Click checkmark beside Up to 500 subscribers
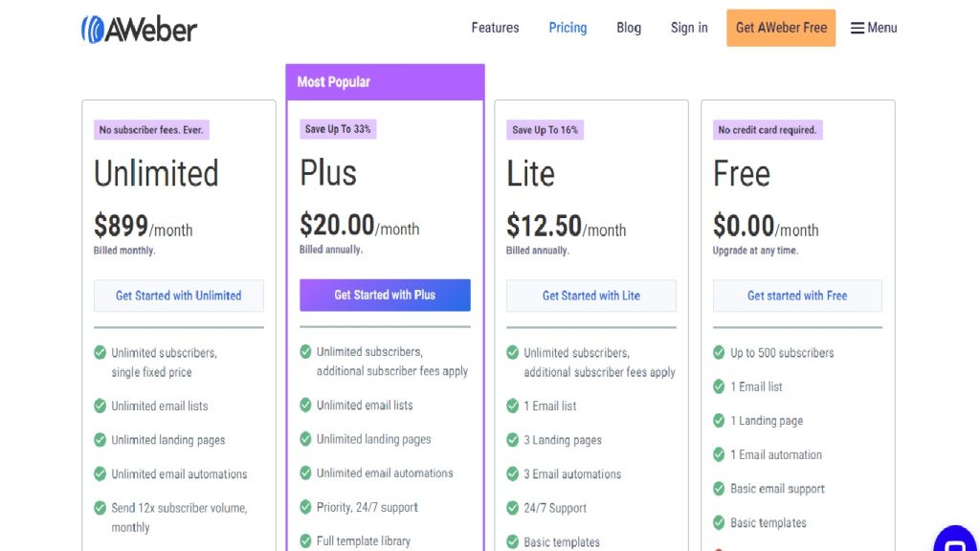980x551 pixels. [x=719, y=352]
